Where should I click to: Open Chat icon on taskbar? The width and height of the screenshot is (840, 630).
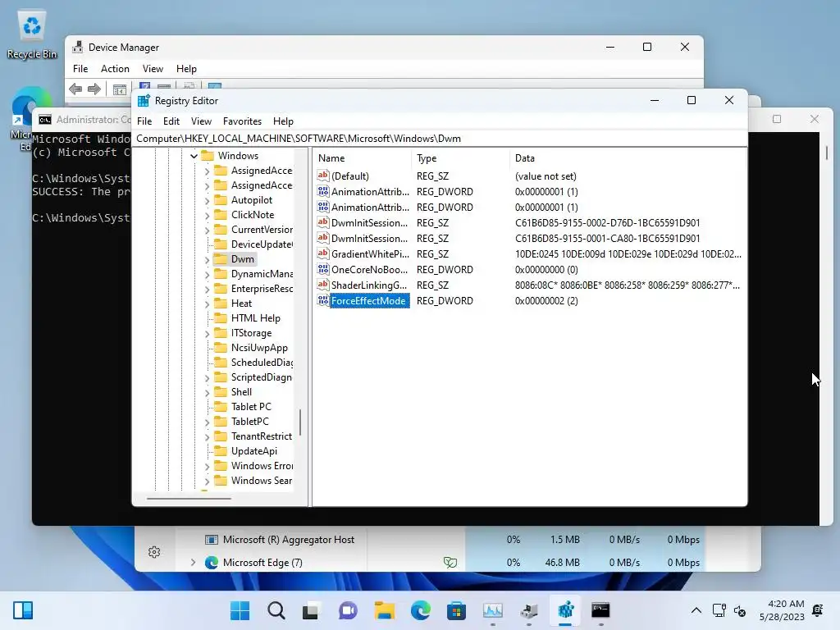(348, 610)
